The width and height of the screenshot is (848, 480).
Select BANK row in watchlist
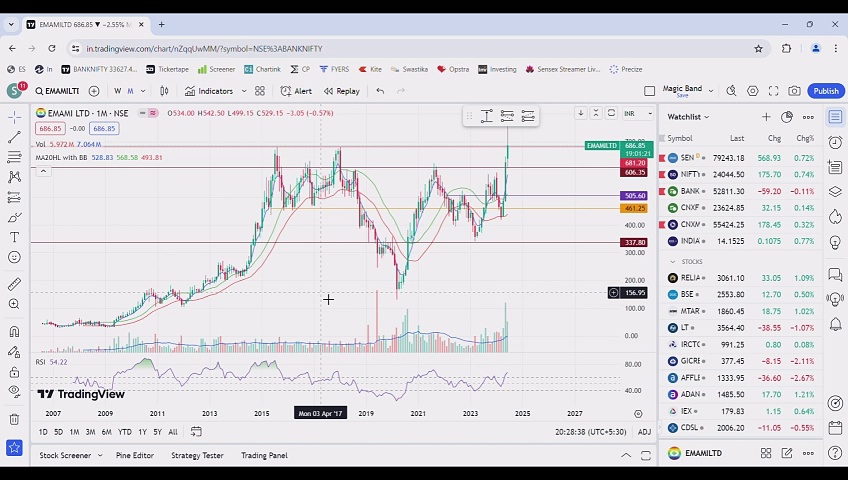tap(740, 191)
